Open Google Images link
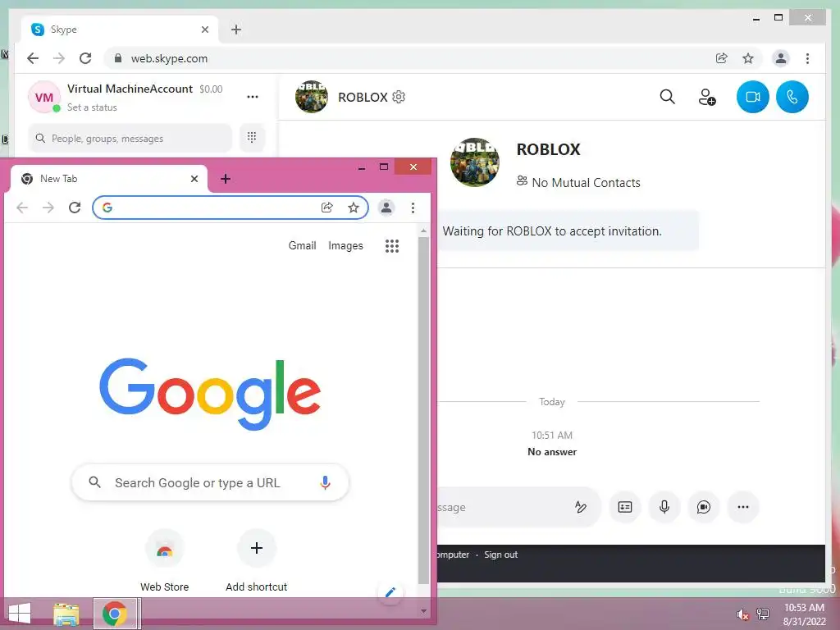 pyautogui.click(x=345, y=245)
